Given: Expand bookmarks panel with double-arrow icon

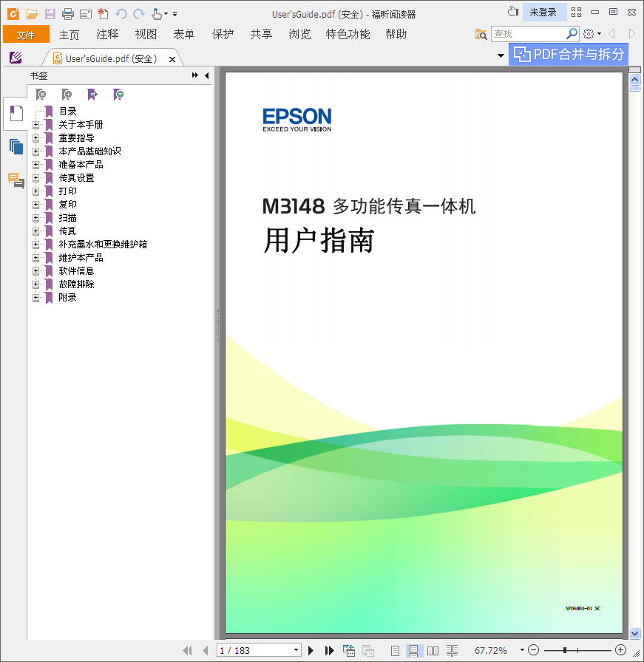Looking at the screenshot, I should coord(194,75).
